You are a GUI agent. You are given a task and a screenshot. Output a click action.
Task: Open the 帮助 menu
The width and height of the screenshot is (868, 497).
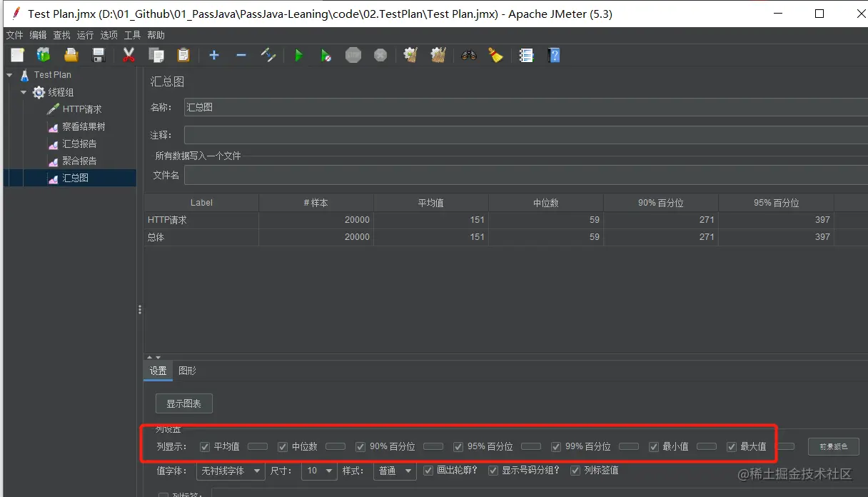156,35
